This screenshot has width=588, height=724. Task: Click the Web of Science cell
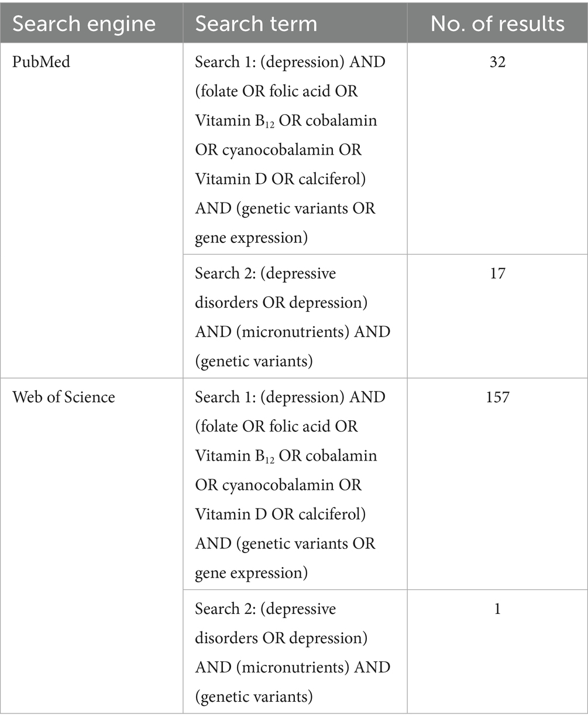tap(64, 397)
